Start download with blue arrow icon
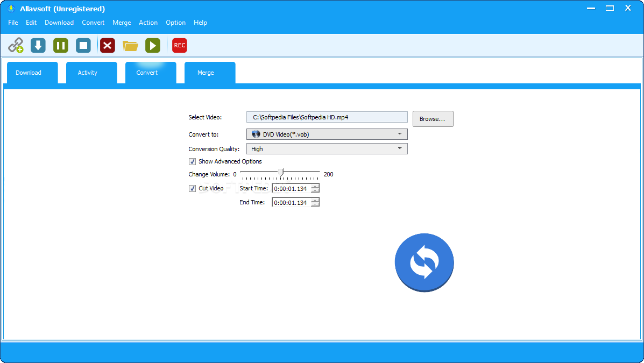The width and height of the screenshot is (644, 363). click(x=38, y=45)
